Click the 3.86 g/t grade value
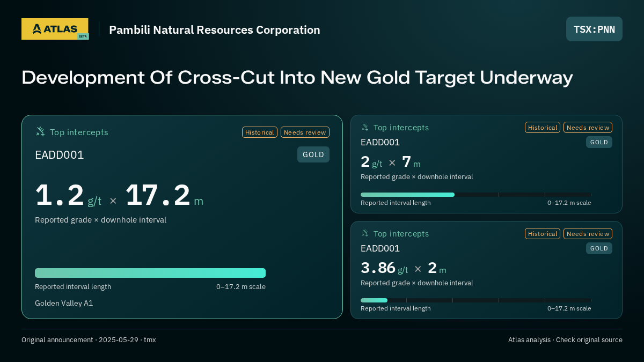Viewport: 644px width, 362px height. pyautogui.click(x=384, y=268)
